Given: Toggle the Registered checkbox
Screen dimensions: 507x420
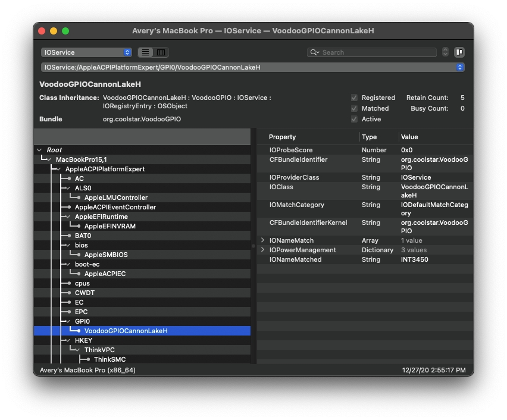Looking at the screenshot, I should (354, 98).
